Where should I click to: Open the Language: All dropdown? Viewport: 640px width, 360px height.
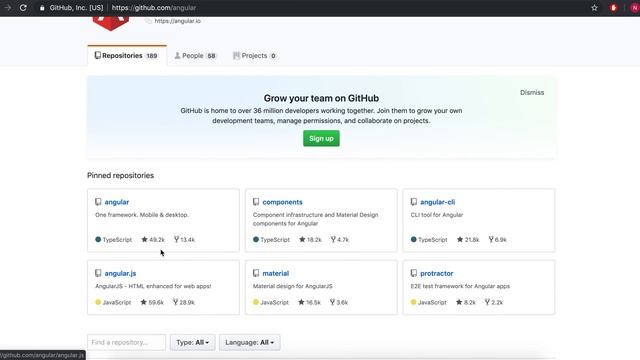(x=249, y=342)
